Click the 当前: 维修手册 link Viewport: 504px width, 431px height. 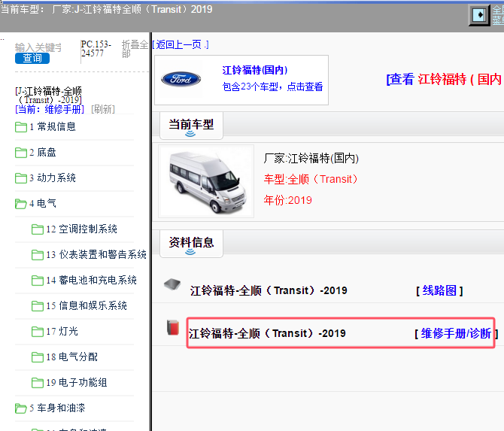tap(50, 109)
